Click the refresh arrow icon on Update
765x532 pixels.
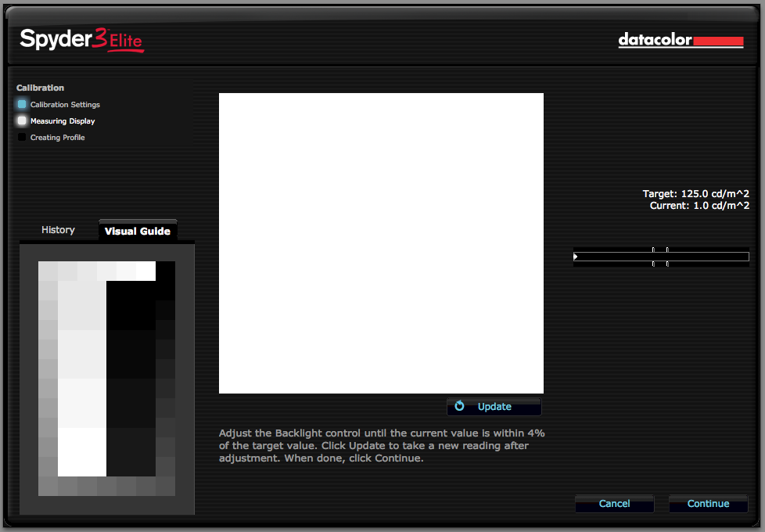pyautogui.click(x=460, y=406)
